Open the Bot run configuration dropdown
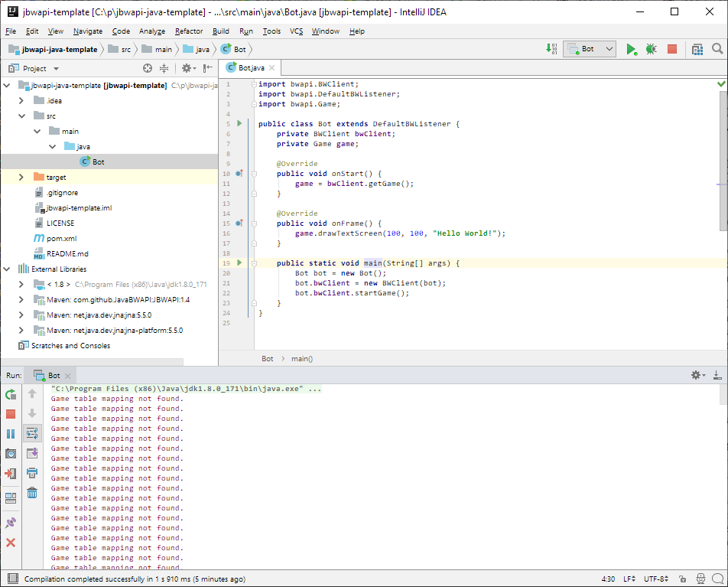This screenshot has width=728, height=587. (590, 49)
